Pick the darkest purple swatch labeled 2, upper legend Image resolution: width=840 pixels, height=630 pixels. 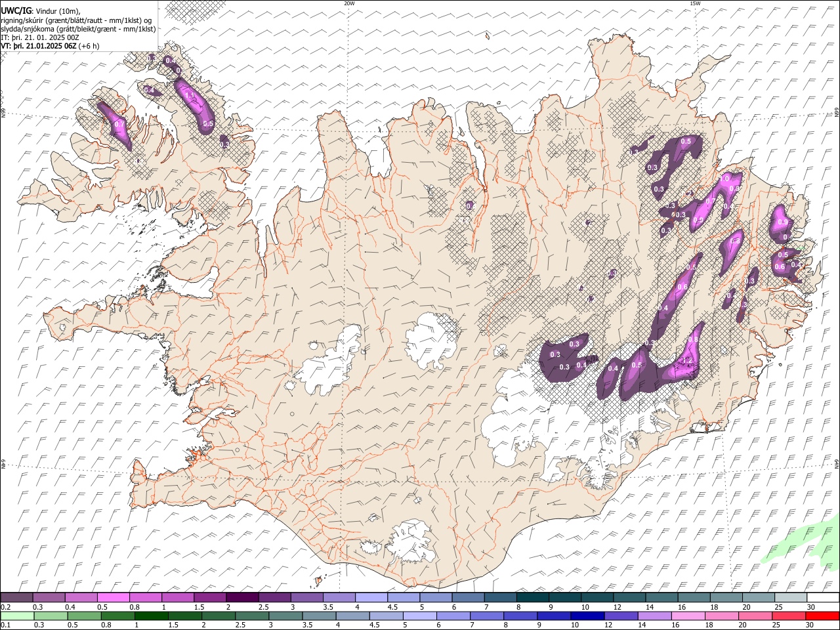pyautogui.click(x=241, y=598)
